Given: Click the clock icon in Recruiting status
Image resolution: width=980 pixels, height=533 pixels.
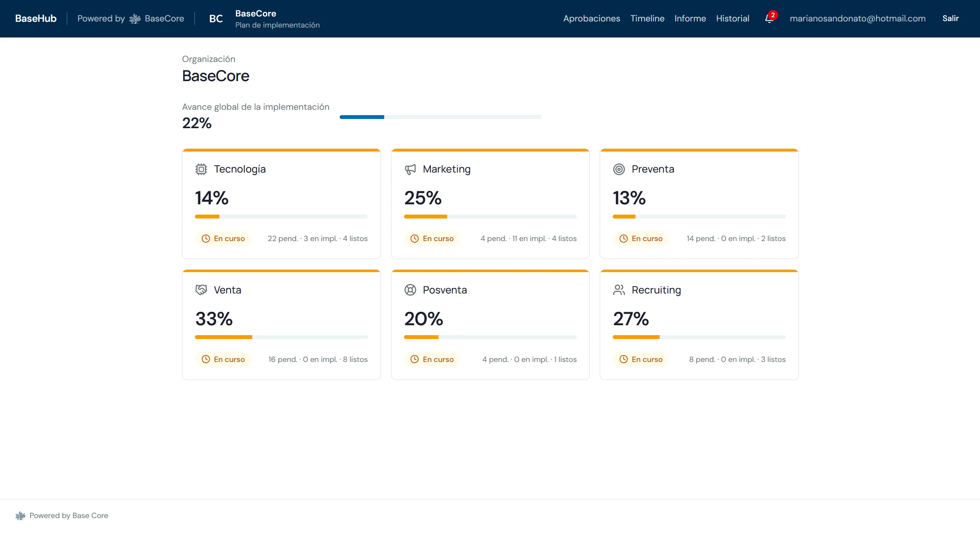Looking at the screenshot, I should point(623,359).
